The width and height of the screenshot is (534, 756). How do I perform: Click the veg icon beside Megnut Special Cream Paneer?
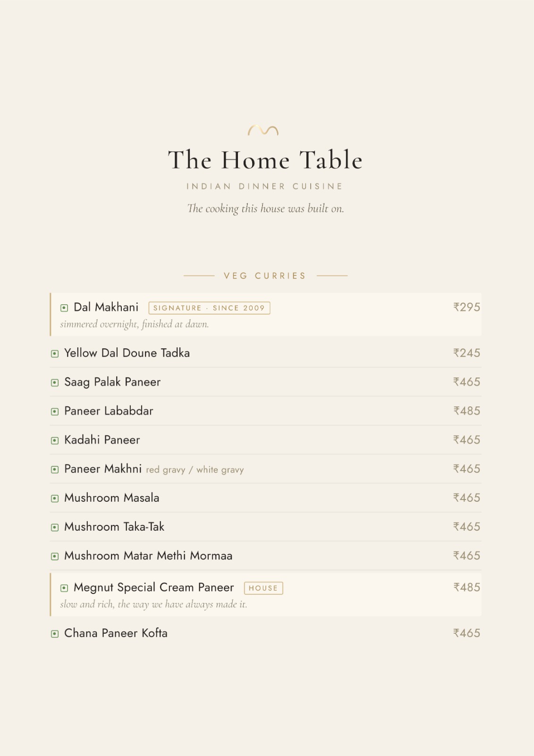pos(64,588)
